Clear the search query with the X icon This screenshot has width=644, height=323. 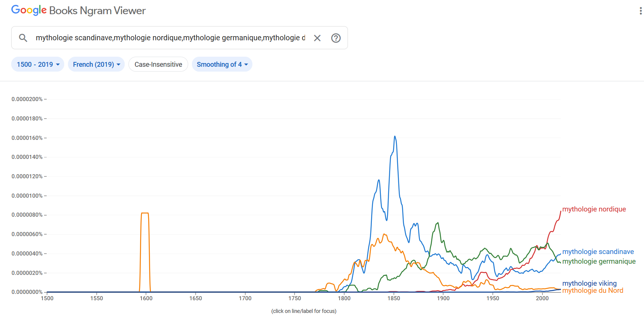click(317, 38)
